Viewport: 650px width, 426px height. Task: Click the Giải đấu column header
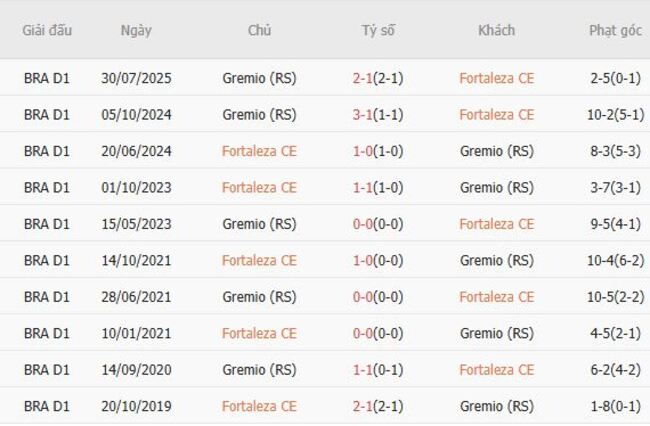click(47, 30)
